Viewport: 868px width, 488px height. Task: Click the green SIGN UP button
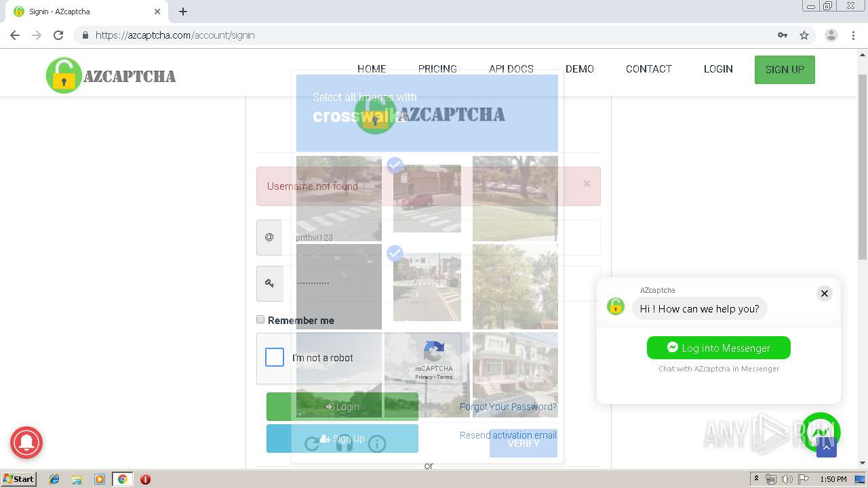click(x=785, y=70)
